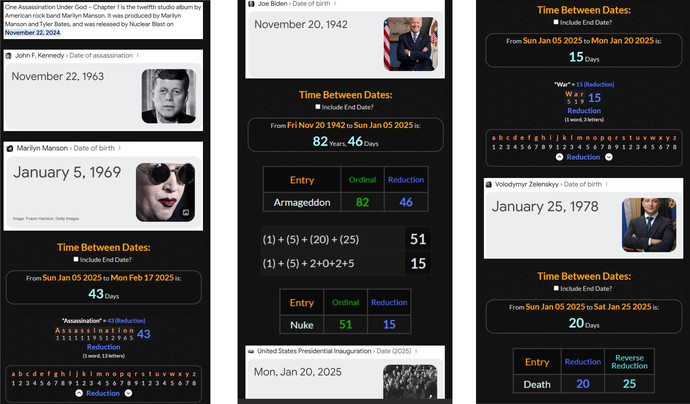Click the favicon beside United States Presidential Inauguration
The width and height of the screenshot is (690, 404).
[251, 351]
